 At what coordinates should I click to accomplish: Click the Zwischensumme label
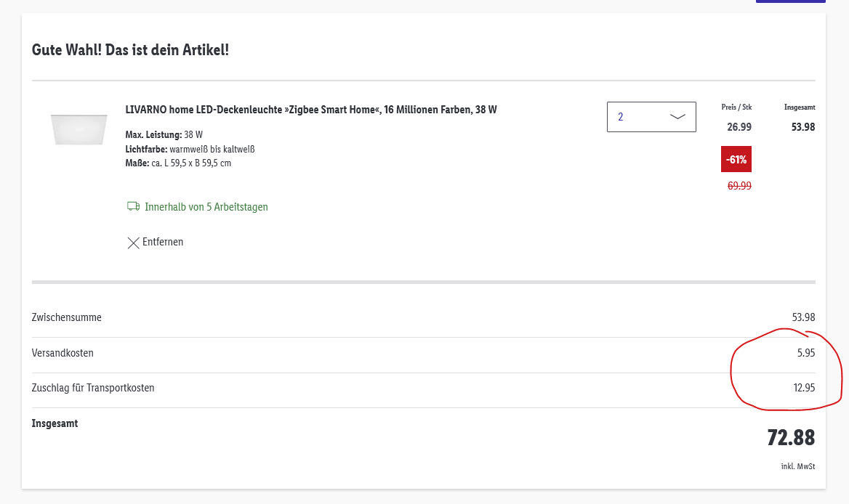click(x=67, y=317)
